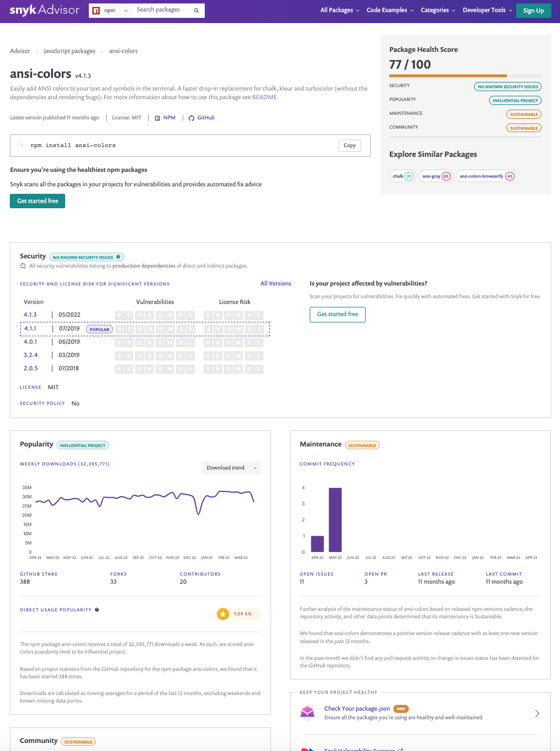Click the Forks value 33
The height and width of the screenshot is (751, 560).
click(x=114, y=582)
